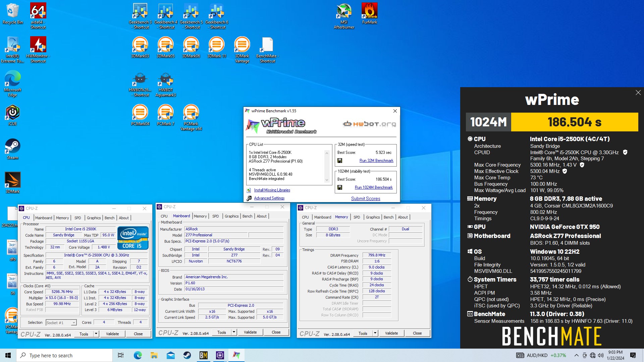
Task: Expand Tools dropdown arrow in right CPU-Z
Action: (375, 333)
